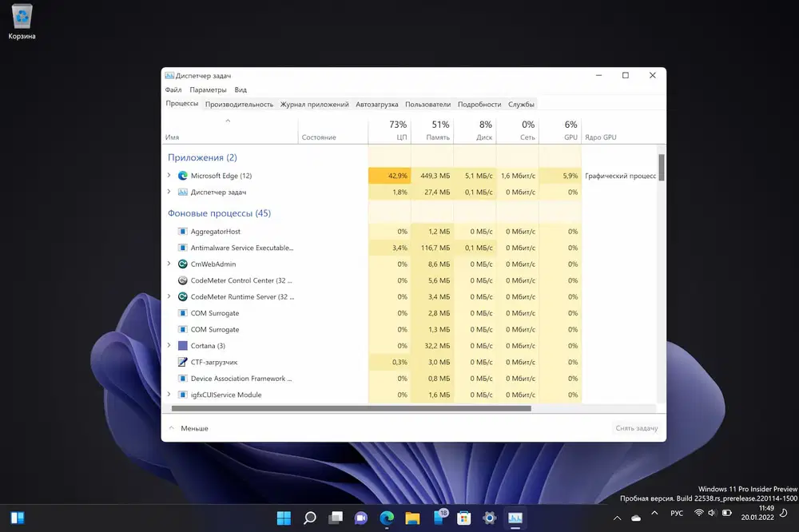Show hidden tray icons chevron
The width and height of the screenshot is (799, 532).
coord(617,518)
